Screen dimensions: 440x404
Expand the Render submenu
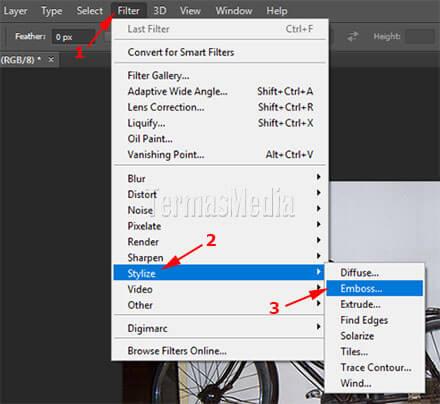[x=218, y=242]
